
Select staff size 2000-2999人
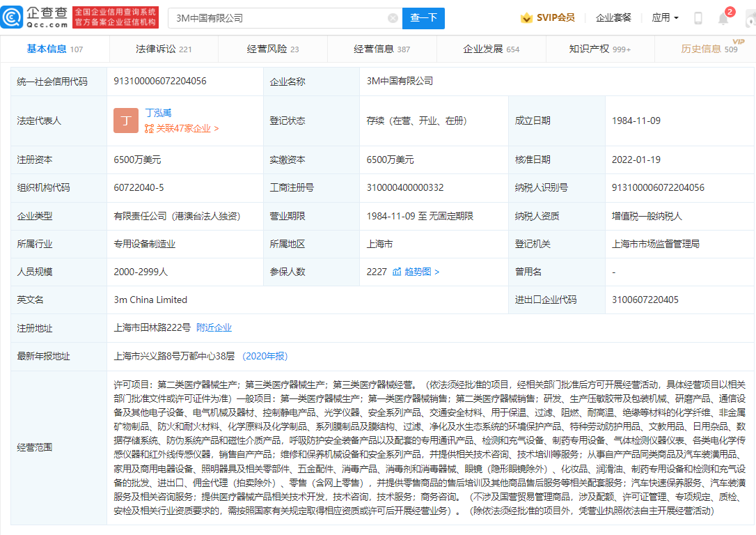[x=141, y=272]
